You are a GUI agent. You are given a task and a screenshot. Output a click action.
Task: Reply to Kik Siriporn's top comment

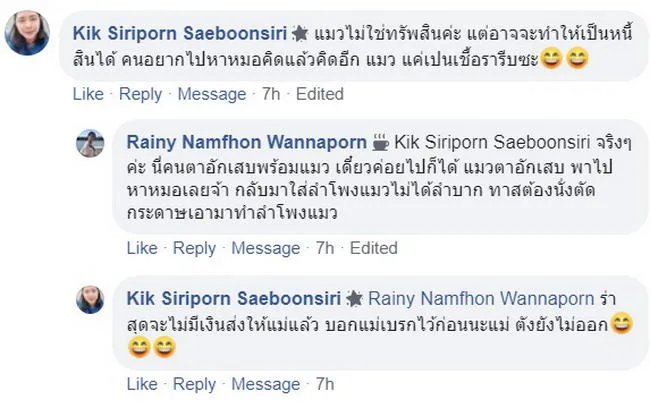[141, 94]
